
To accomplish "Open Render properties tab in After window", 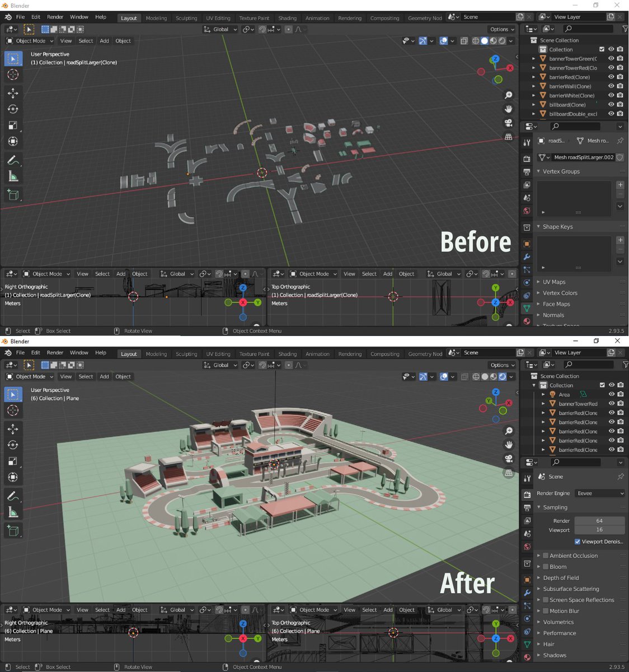I will 527,494.
